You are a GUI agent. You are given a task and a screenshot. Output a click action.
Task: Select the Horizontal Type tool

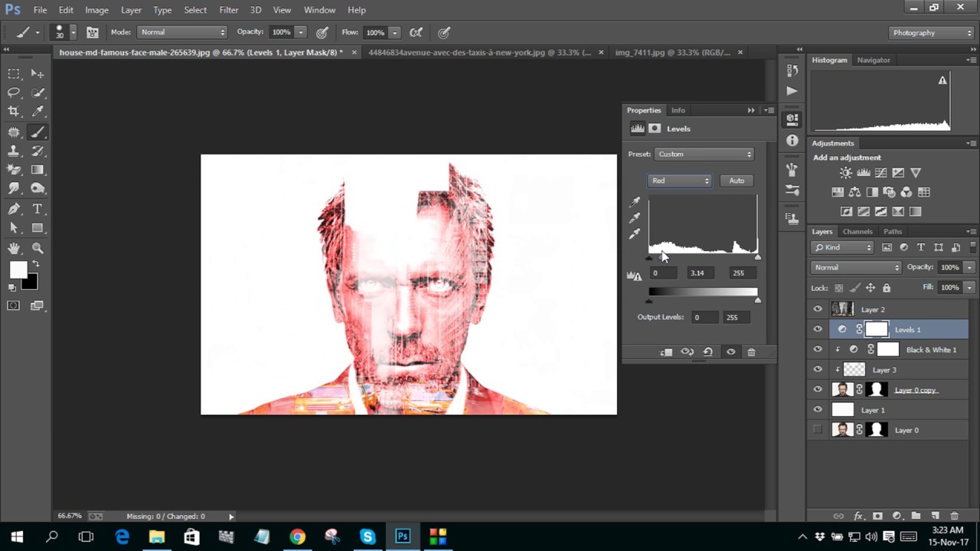pos(38,209)
